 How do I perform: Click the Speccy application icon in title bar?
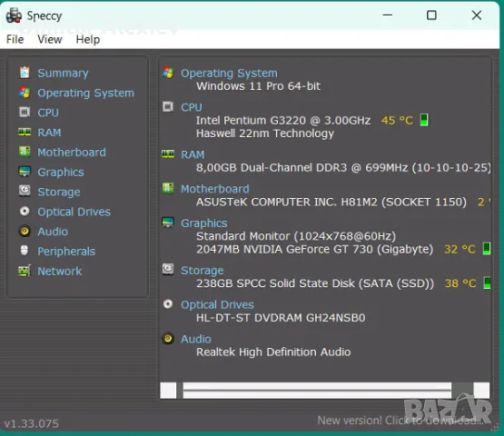click(14, 15)
